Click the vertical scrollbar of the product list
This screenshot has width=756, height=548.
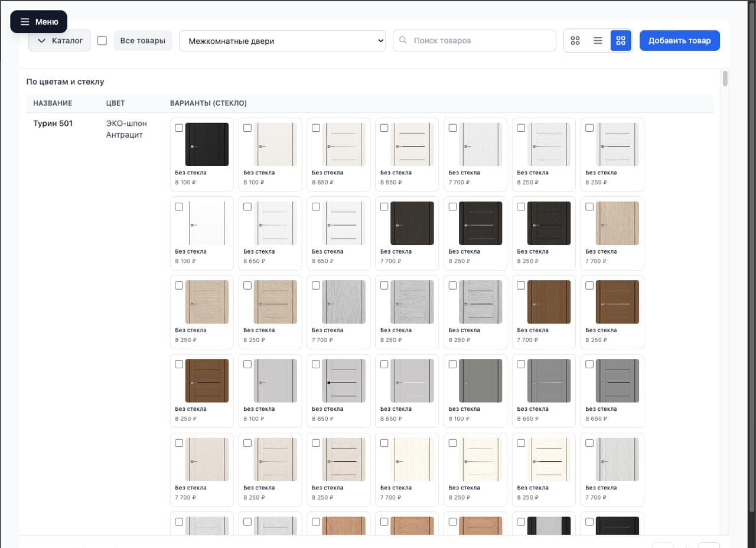725,78
